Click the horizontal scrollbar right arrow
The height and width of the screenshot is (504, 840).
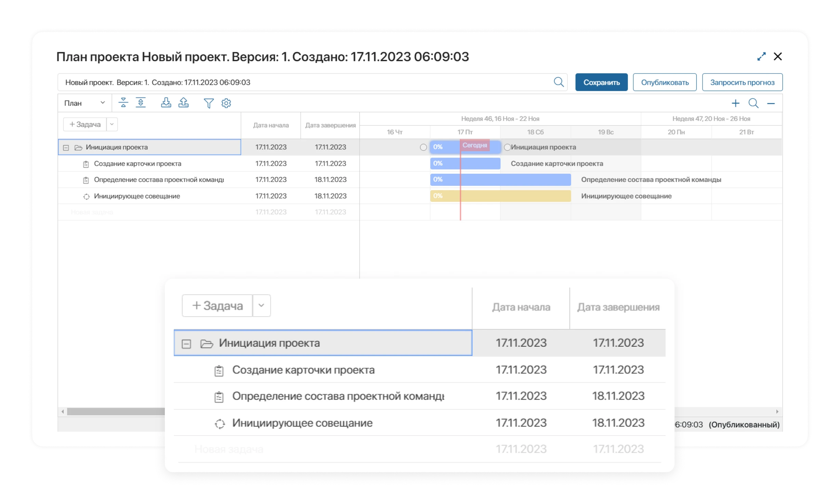pos(777,412)
